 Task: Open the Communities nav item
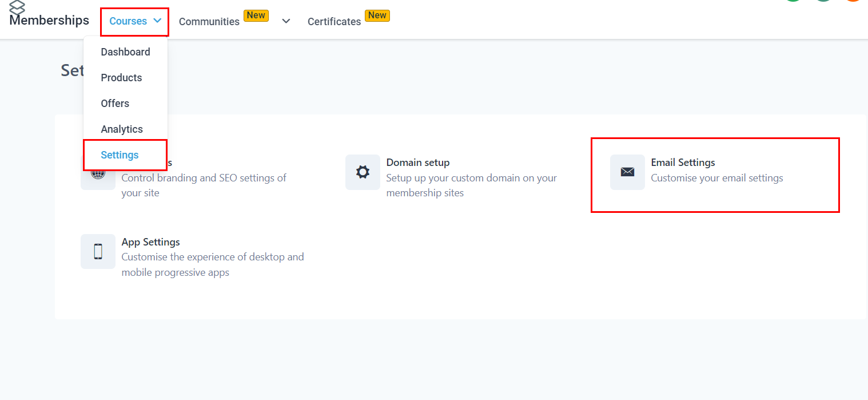[209, 22]
